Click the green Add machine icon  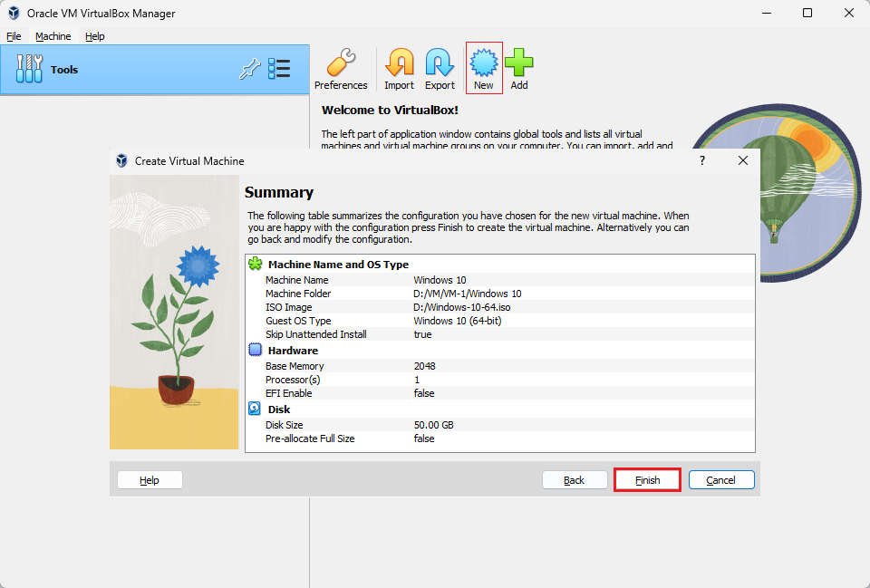(518, 63)
